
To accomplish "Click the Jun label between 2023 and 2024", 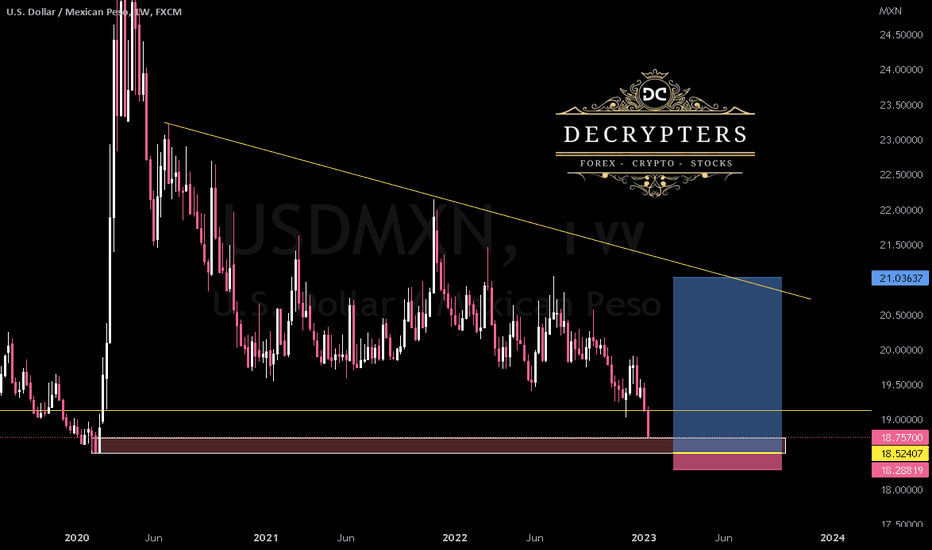I will pyautogui.click(x=723, y=538).
